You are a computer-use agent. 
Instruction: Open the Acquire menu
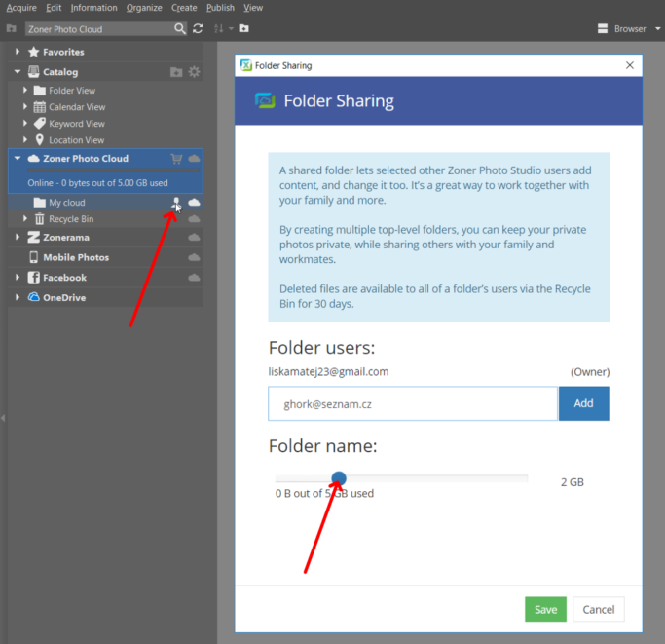(21, 8)
